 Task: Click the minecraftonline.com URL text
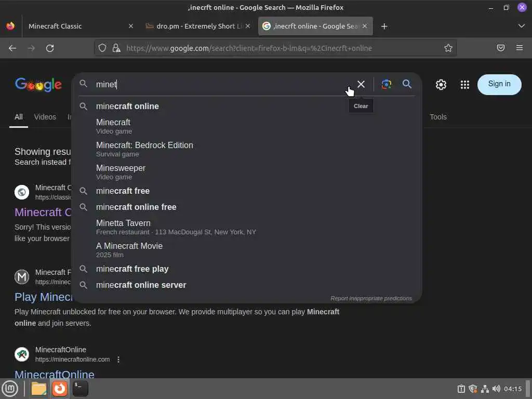[72, 360]
